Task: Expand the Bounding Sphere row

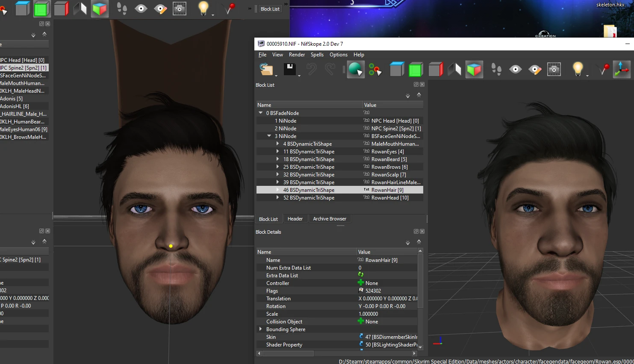Action: click(260, 329)
